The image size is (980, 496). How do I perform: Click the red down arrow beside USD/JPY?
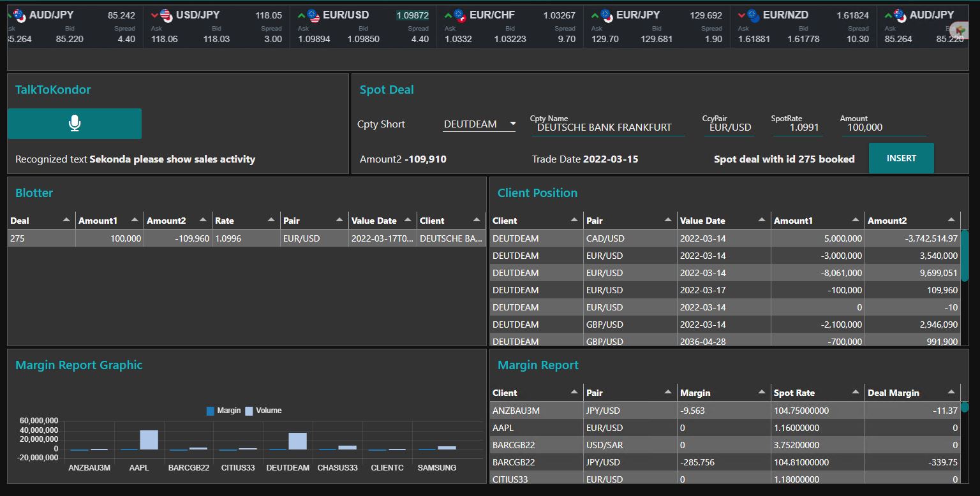(154, 15)
